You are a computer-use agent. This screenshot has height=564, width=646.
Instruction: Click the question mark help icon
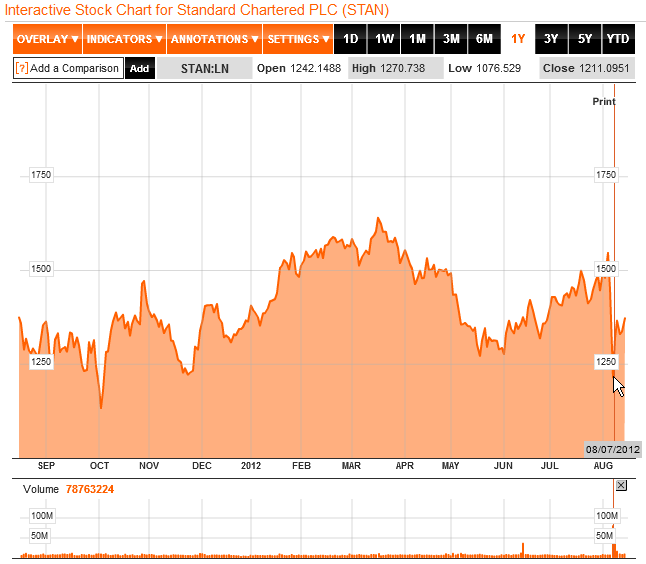[21, 68]
